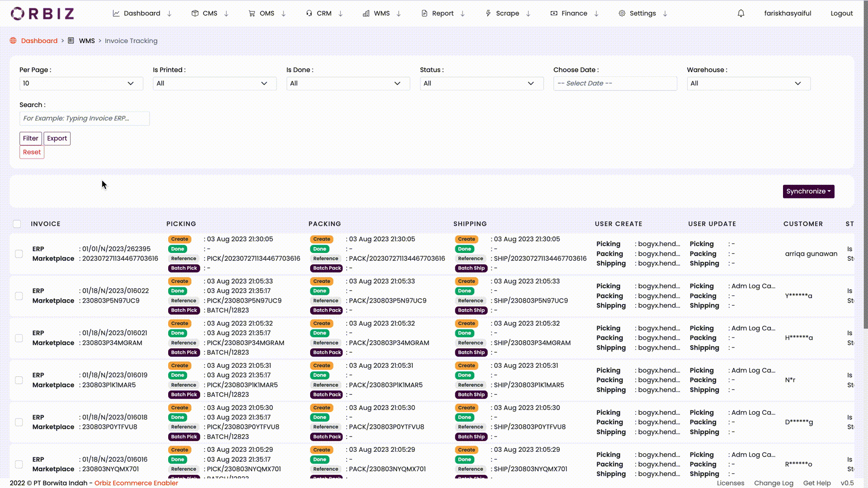
Task: Click PACK/230803P0YTFVU8 reference text
Action: [387, 427]
